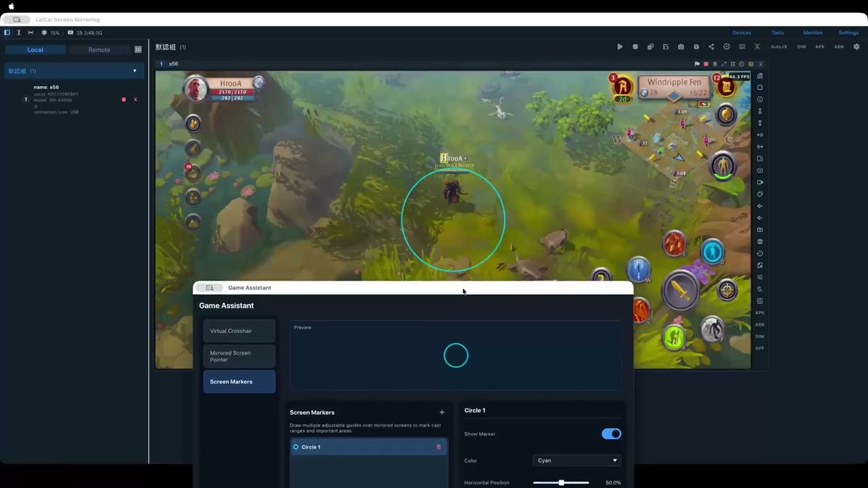Click DIM in the top toolbar

[x=802, y=47]
